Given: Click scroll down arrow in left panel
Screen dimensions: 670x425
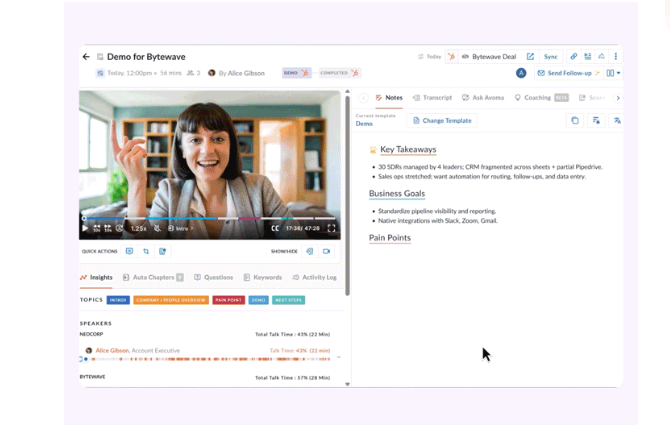Looking at the screenshot, I should [347, 384].
